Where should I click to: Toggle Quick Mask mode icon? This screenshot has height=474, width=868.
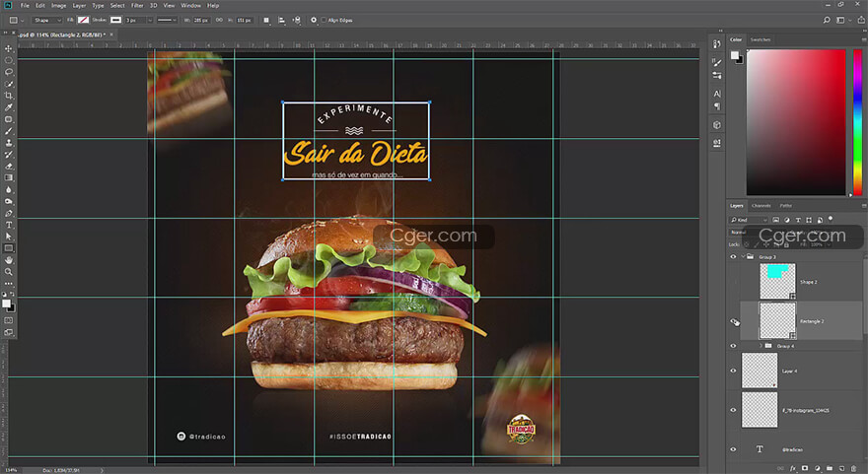coord(8,320)
